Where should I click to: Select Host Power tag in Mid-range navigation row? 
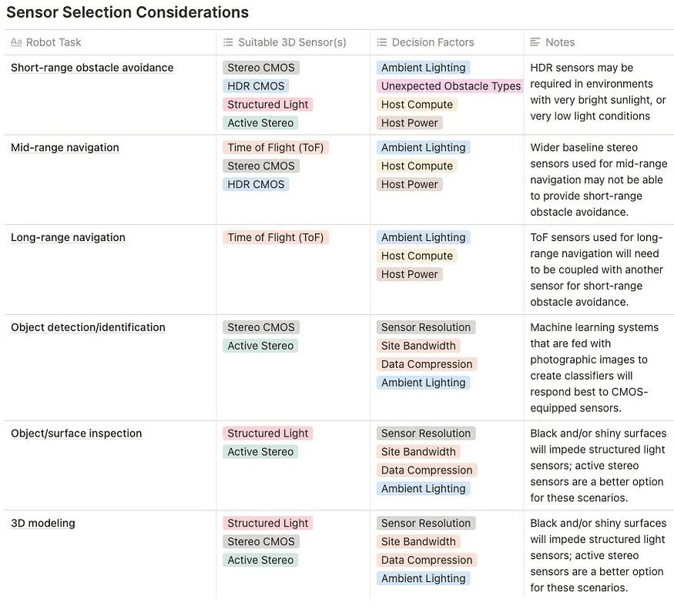(x=409, y=185)
